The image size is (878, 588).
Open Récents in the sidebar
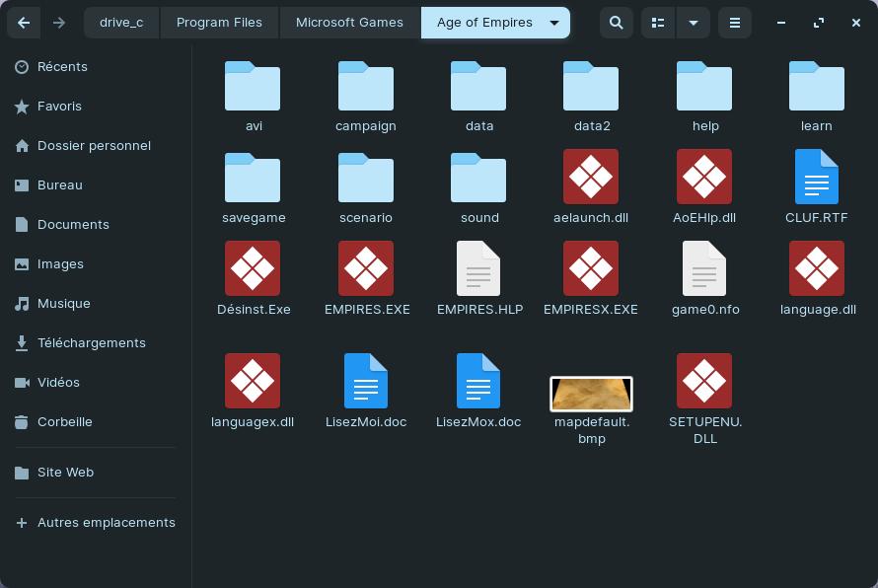[96, 67]
